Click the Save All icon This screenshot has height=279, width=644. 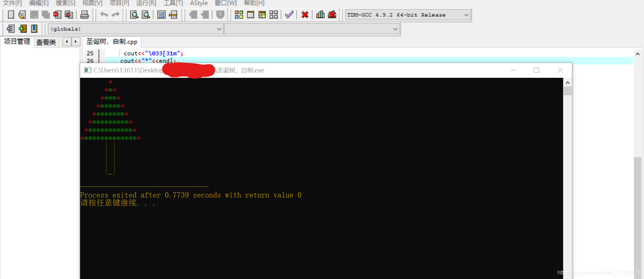(46, 15)
